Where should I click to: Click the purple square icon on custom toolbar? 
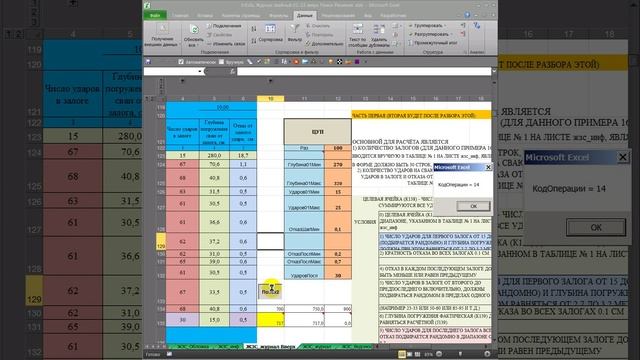357,62
